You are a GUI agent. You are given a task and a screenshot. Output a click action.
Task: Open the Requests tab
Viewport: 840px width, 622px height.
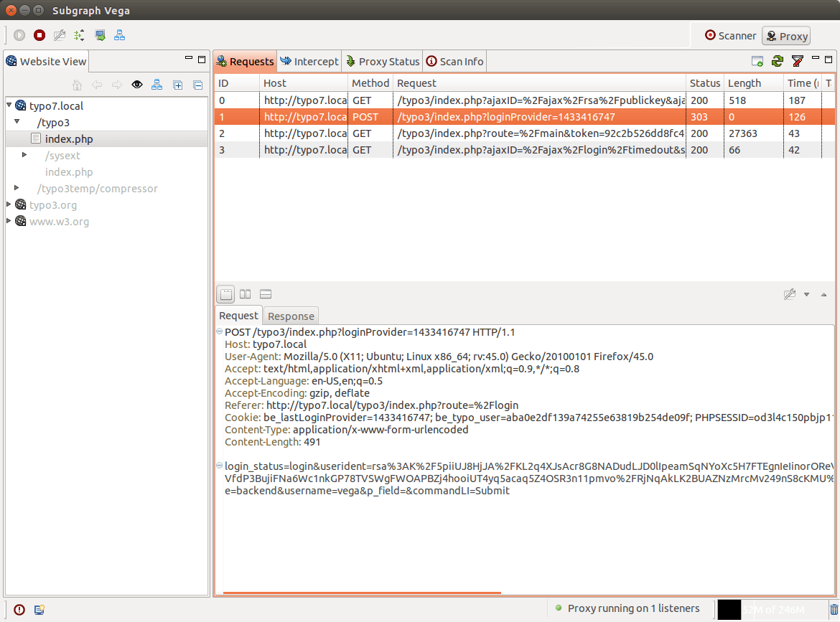(x=246, y=62)
